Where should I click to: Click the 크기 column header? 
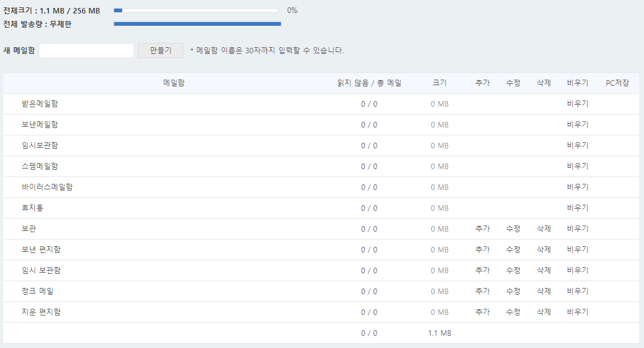point(440,83)
